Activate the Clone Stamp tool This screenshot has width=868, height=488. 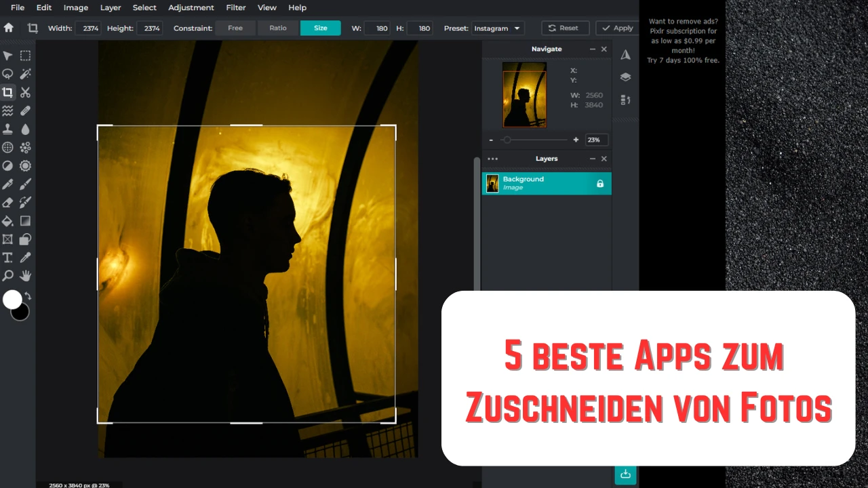tap(8, 129)
